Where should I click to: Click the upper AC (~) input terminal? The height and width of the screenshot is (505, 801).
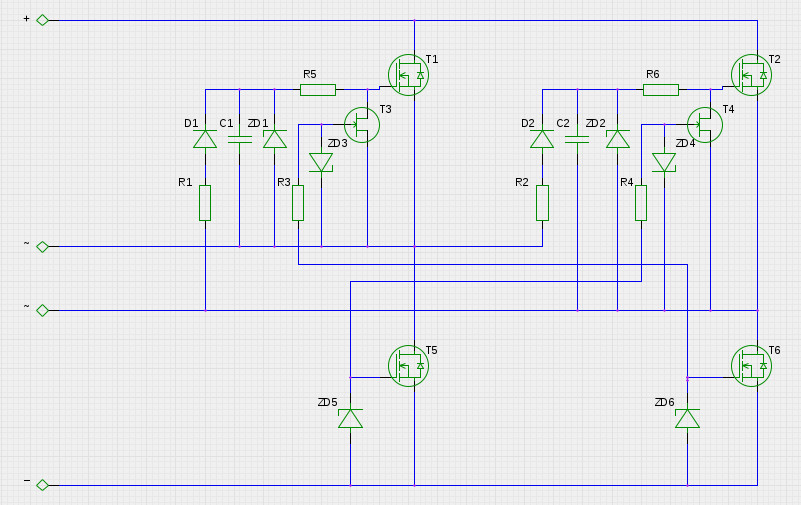coord(42,246)
